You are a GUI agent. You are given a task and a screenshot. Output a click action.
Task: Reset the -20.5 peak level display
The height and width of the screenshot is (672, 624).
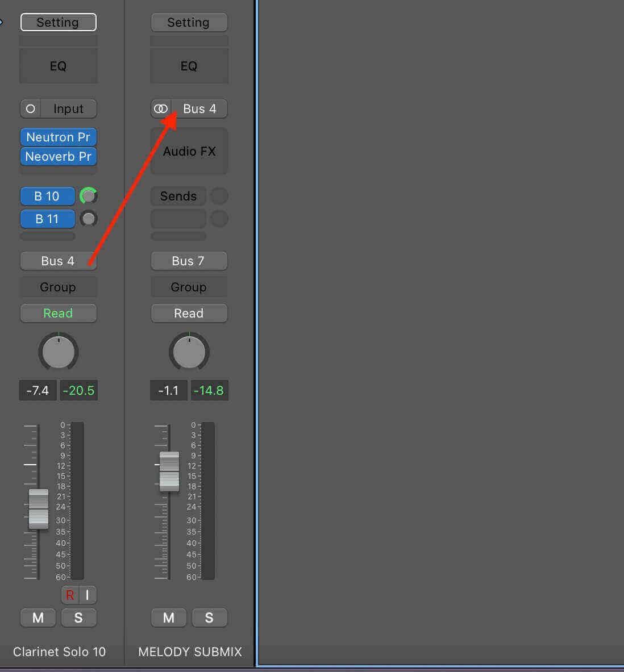point(79,390)
